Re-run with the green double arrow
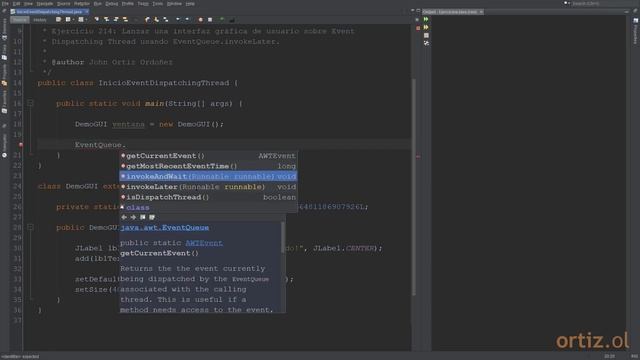Screen dimensions: 640x360 (426, 19)
